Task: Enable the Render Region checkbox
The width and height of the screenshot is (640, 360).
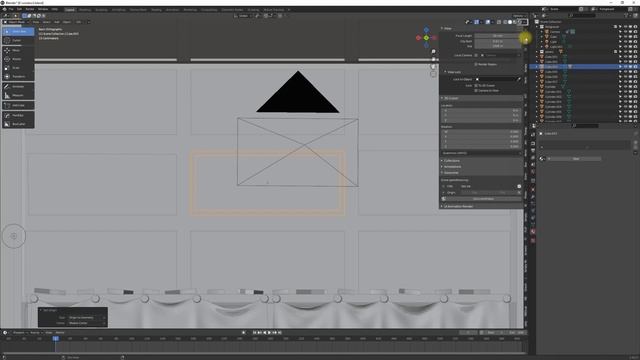Action: 476,64
